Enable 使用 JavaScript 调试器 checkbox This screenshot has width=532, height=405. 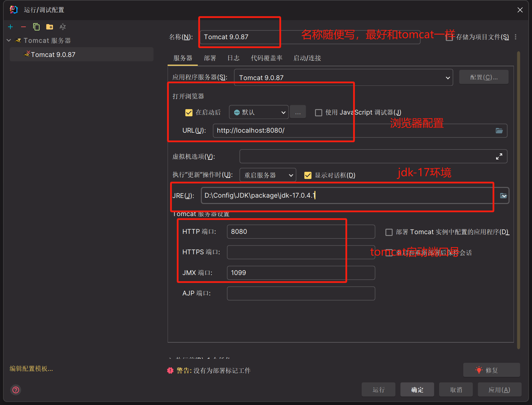[x=318, y=113]
